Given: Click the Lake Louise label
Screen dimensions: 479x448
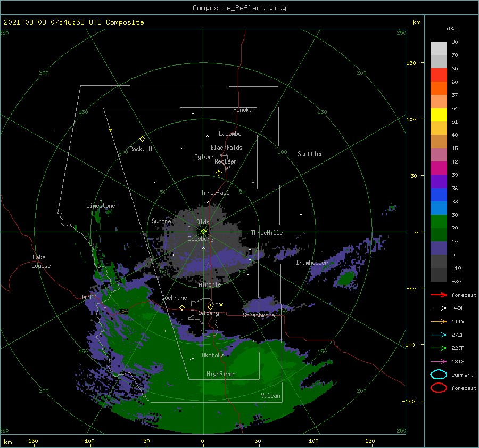Looking at the screenshot, I should [x=41, y=262].
